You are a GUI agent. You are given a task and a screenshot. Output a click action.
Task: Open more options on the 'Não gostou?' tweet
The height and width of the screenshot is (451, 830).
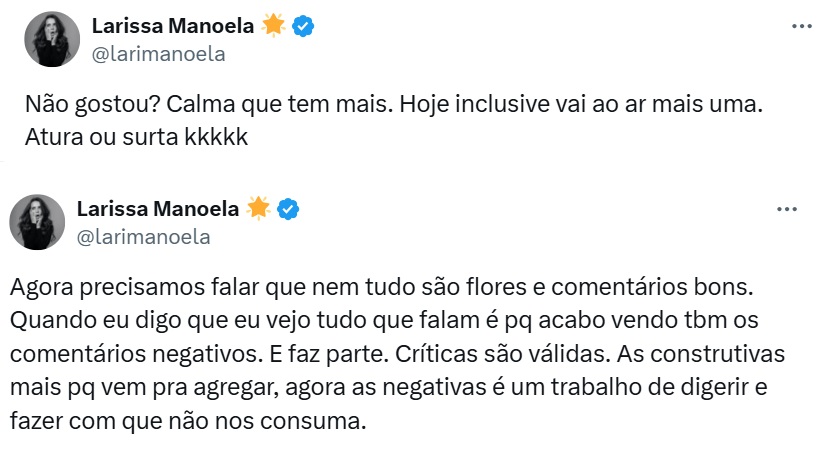click(x=801, y=26)
